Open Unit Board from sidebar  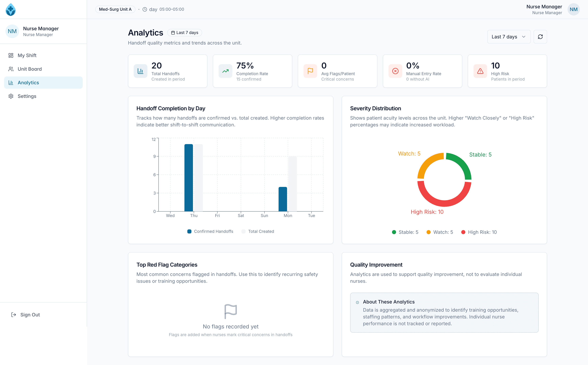(x=29, y=69)
